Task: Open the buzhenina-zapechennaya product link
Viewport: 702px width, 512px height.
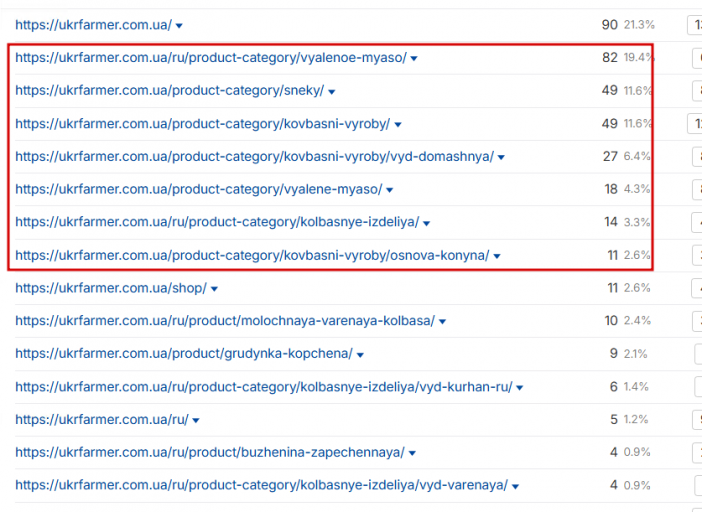Action: [210, 452]
